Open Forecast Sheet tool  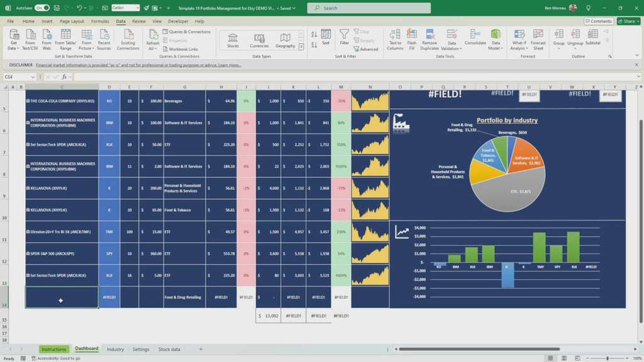[538, 39]
